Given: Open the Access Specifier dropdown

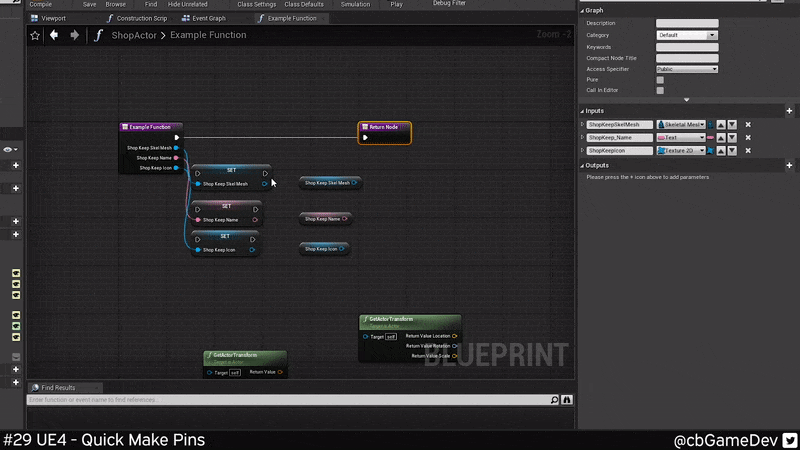Looking at the screenshot, I should [687, 69].
